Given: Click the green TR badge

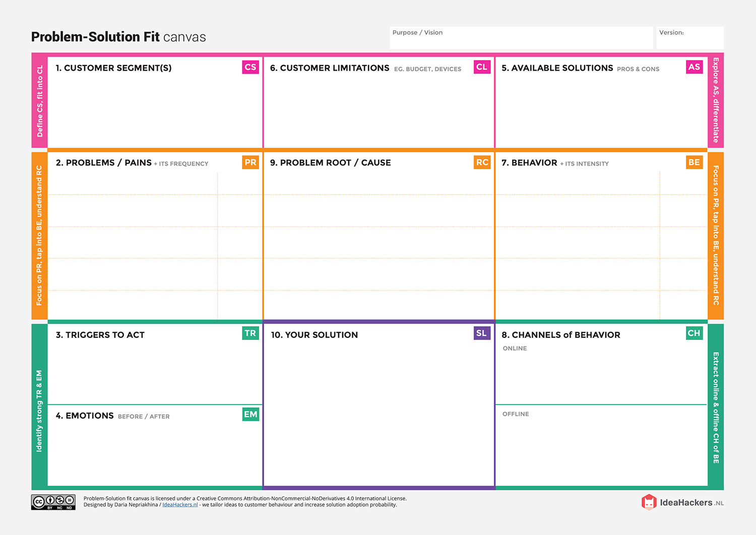Looking at the screenshot, I should click(250, 333).
